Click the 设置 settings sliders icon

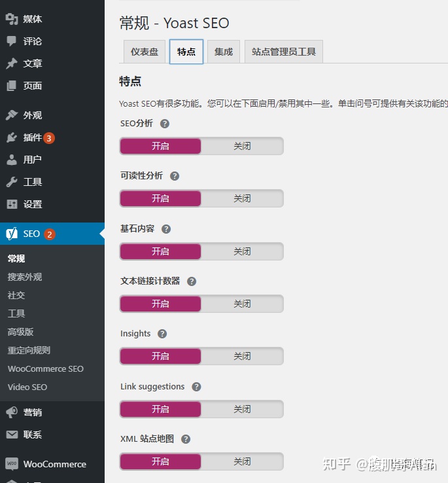coord(12,204)
